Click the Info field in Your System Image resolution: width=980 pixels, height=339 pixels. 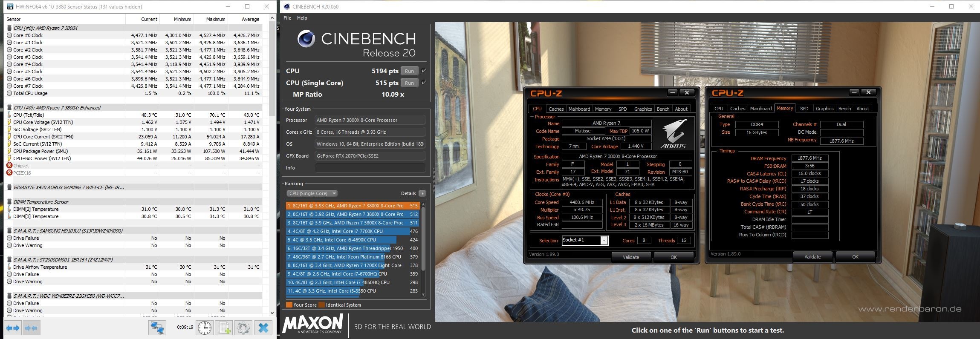click(370, 168)
